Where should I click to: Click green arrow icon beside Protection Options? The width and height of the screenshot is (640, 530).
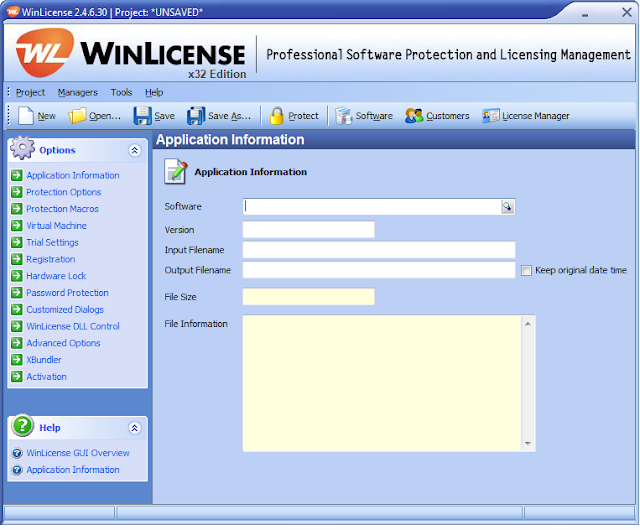tap(17, 192)
